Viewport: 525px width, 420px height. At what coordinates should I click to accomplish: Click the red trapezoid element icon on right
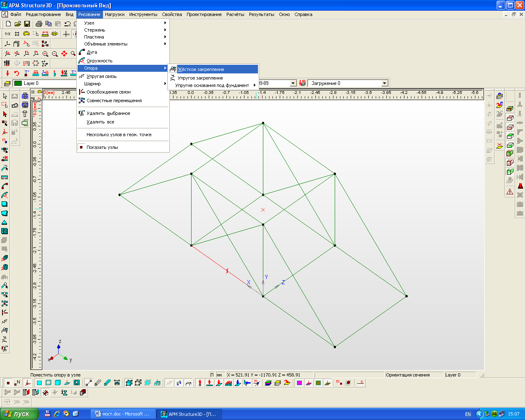520,186
